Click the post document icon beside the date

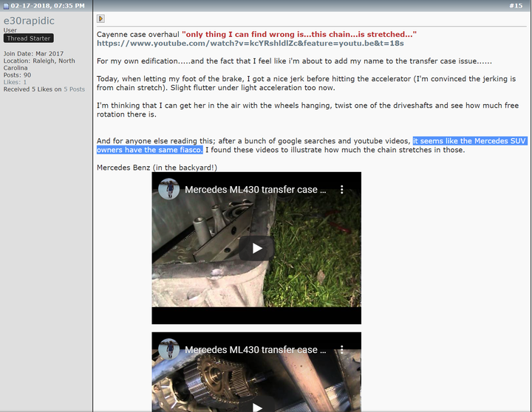click(x=6, y=6)
